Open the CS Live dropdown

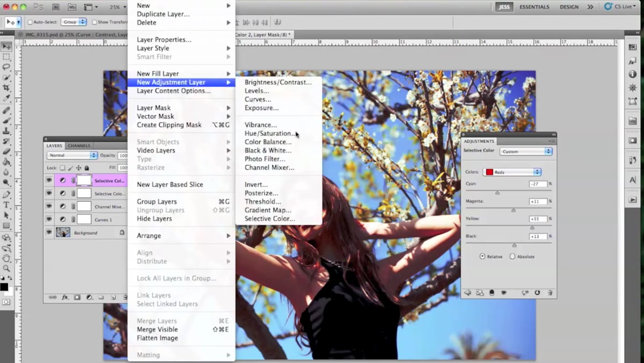pos(620,7)
